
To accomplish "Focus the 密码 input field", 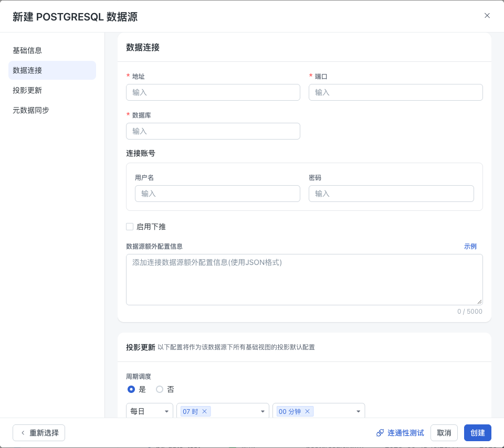I will tap(391, 194).
